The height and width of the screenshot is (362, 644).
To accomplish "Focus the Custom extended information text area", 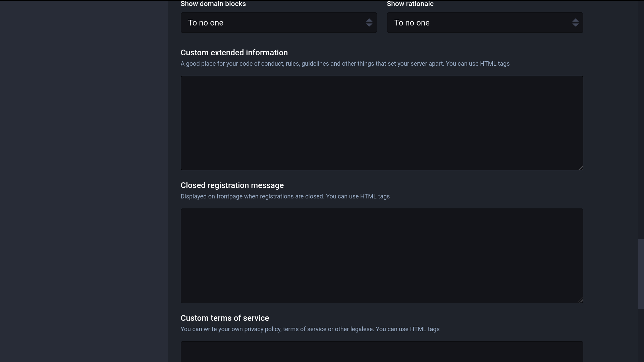I will click(382, 123).
